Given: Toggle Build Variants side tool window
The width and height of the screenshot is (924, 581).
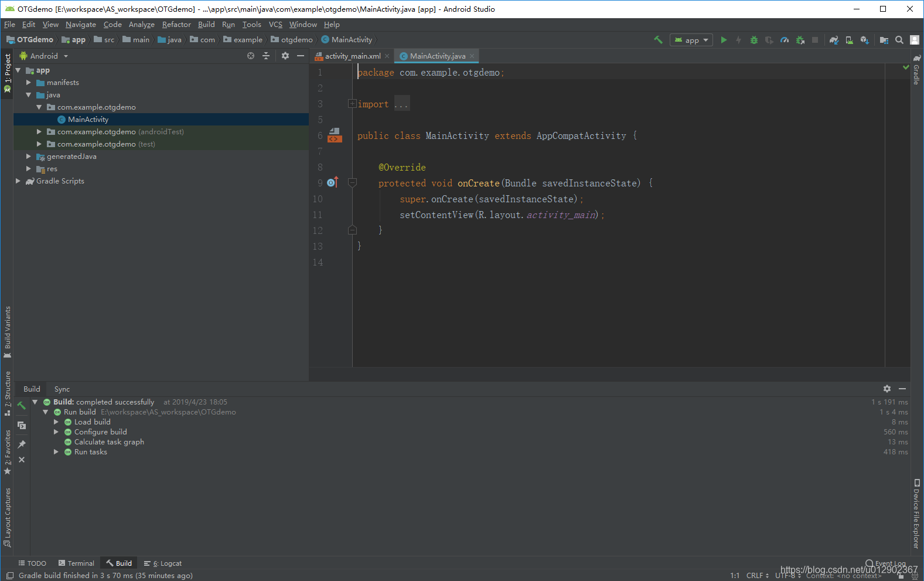Looking at the screenshot, I should 8,332.
